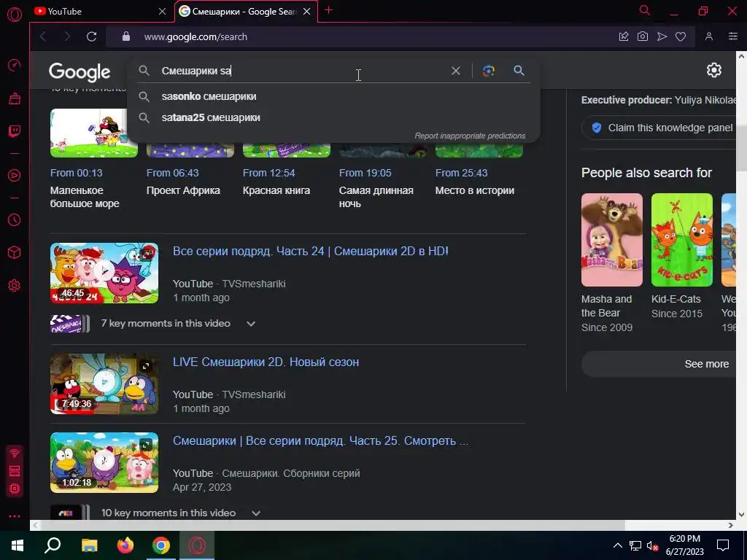This screenshot has width=747, height=560.
Task: Open Extensions cube icon in sidebar
Action: tap(15, 252)
